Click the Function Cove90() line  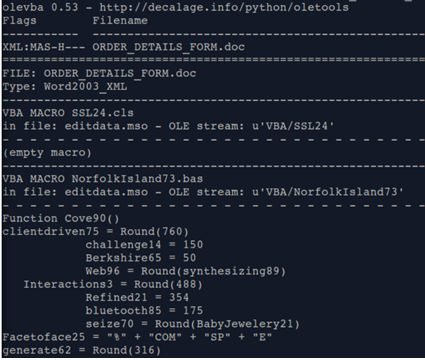click(x=61, y=219)
